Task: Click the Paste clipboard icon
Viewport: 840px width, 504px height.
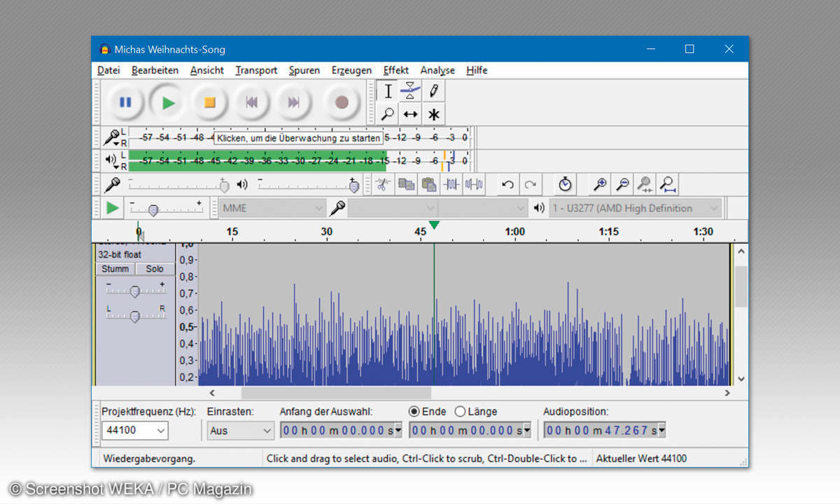Action: (x=428, y=185)
